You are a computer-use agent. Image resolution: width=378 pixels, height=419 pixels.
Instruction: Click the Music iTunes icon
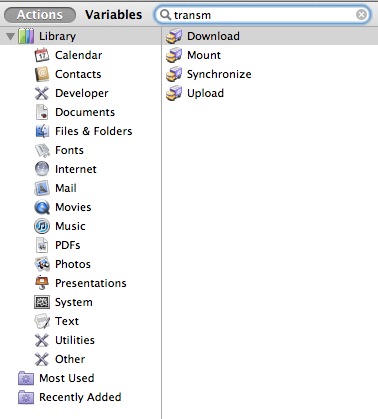[x=42, y=226]
